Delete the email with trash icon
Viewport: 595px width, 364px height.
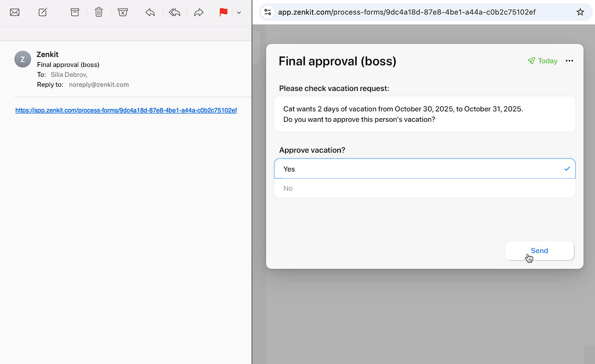pos(99,12)
